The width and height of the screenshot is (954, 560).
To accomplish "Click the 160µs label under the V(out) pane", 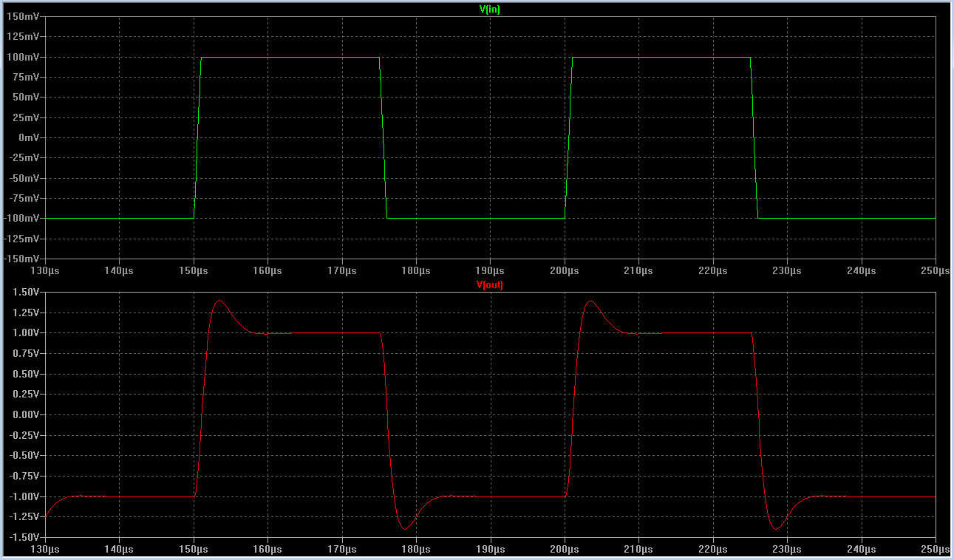I will pos(268,550).
